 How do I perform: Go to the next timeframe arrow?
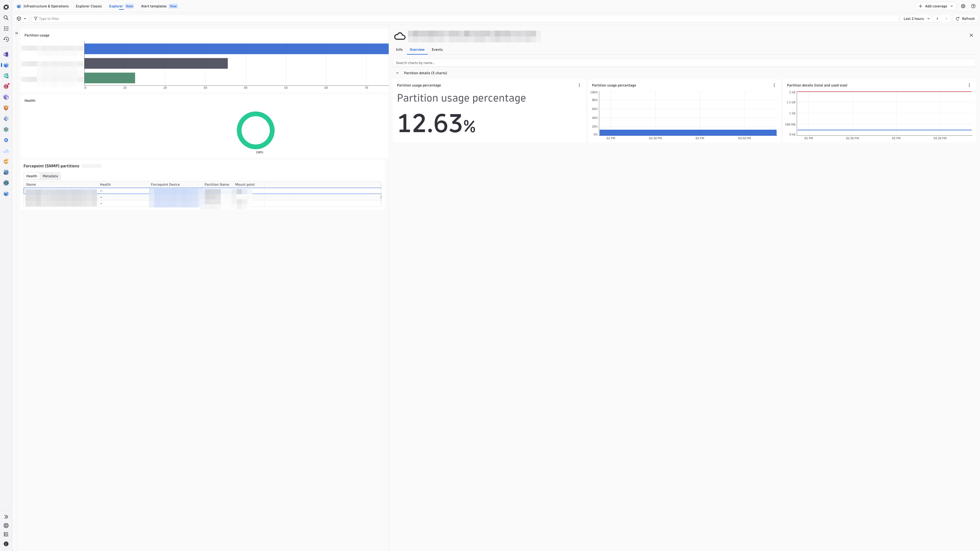tap(946, 19)
